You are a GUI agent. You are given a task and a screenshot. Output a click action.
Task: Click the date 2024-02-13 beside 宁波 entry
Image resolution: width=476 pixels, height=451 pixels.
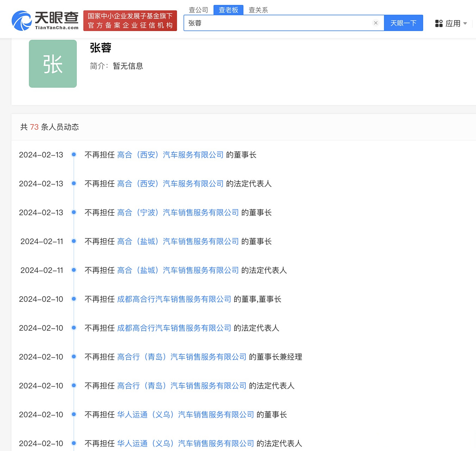pyautogui.click(x=41, y=212)
